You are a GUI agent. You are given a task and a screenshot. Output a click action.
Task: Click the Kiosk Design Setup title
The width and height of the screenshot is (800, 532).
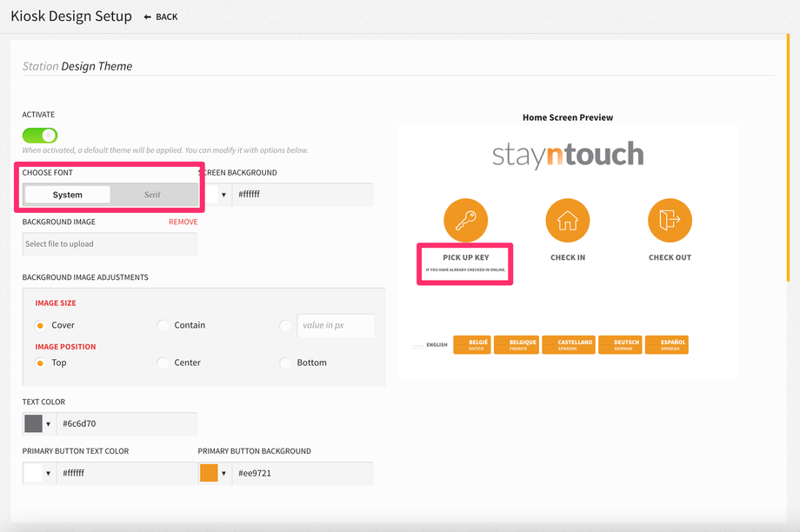click(71, 17)
